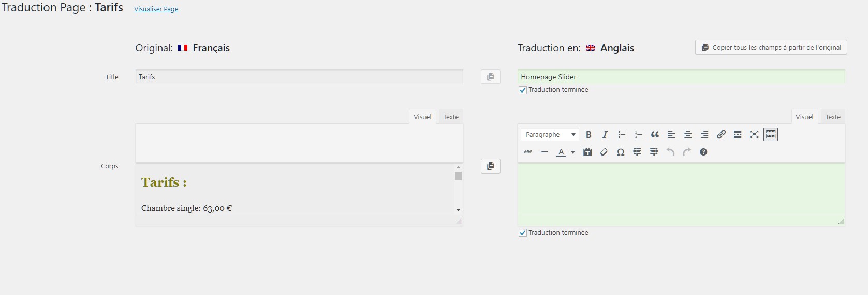868x295 pixels.
Task: Clear formatting with the eraser icon
Action: (604, 152)
